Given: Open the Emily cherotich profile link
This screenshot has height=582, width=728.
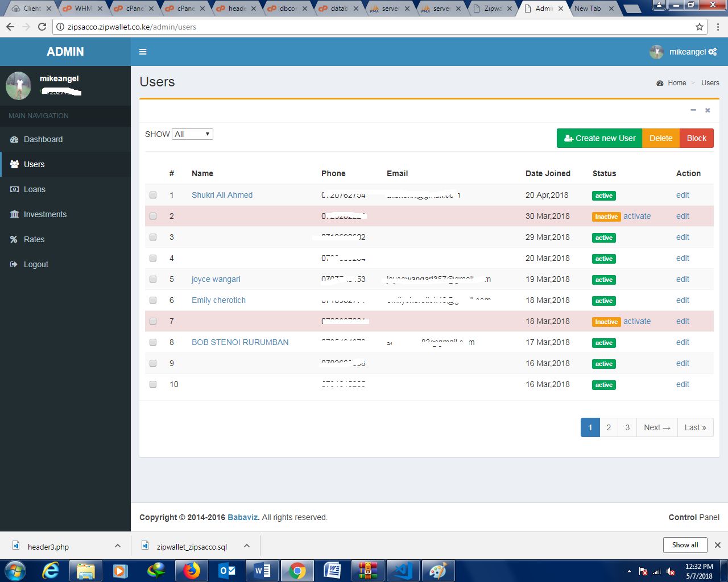Looking at the screenshot, I should point(218,300).
